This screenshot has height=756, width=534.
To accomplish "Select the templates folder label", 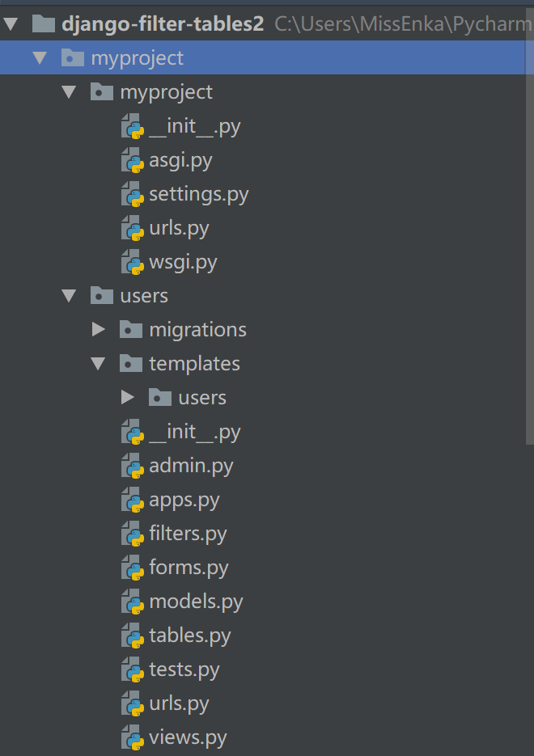I will (x=194, y=364).
